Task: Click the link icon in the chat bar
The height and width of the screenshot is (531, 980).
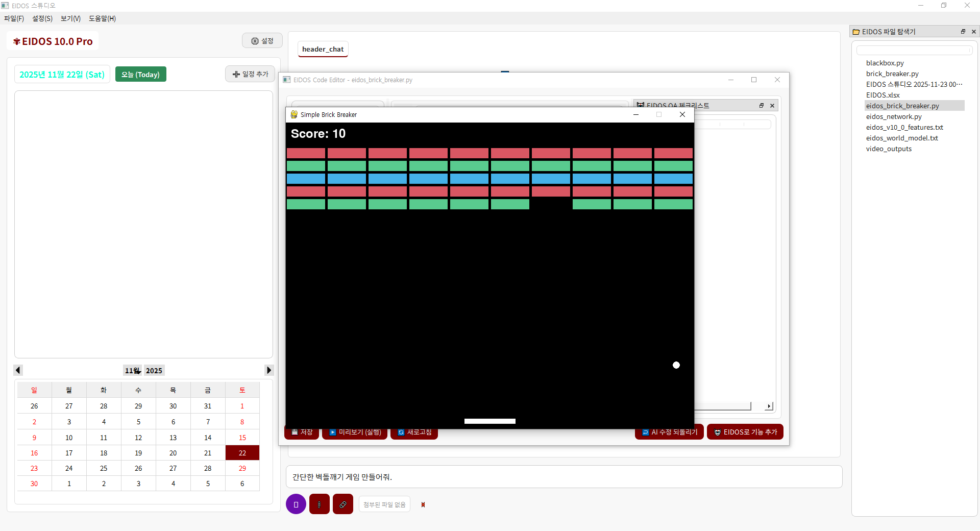Action: 342,504
